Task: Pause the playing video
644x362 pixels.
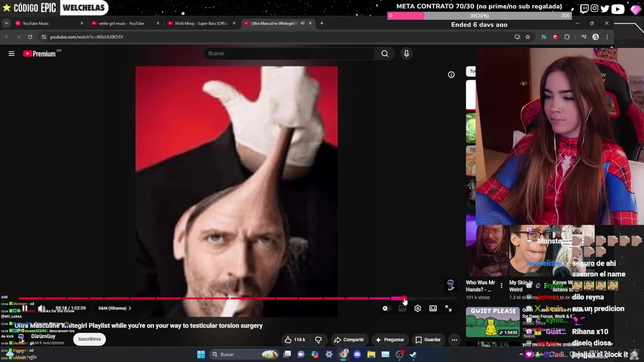Action: [x=24, y=308]
